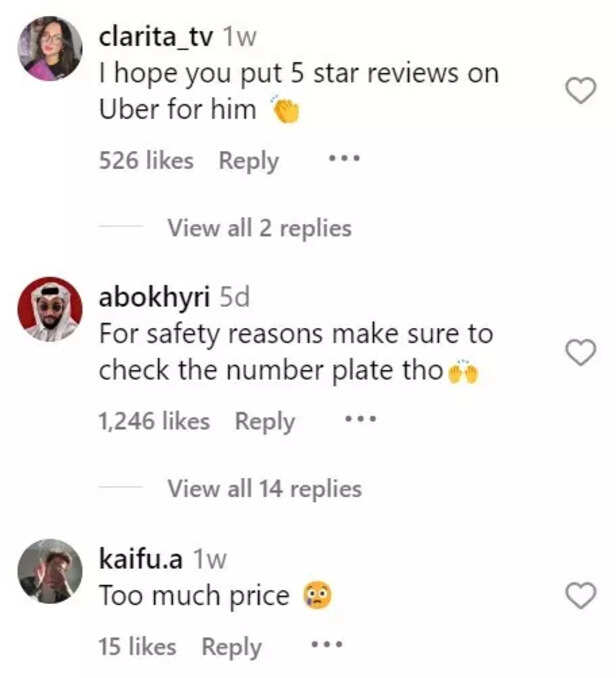Reply to clarita_tv's comment
The height and width of the screenshot is (678, 616).
(249, 161)
